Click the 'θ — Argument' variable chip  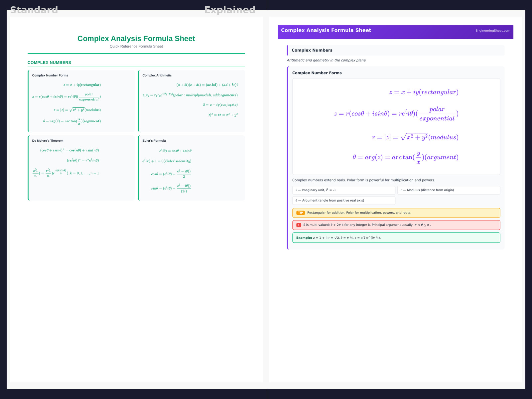[343, 200]
